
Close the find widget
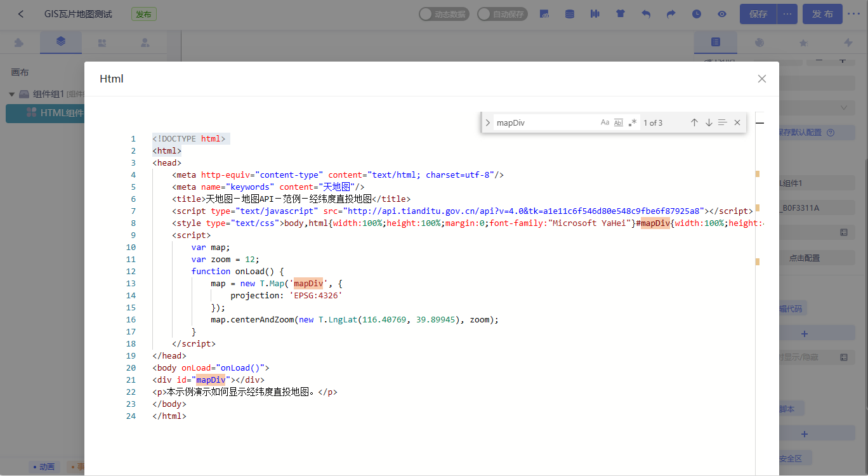[x=737, y=122]
